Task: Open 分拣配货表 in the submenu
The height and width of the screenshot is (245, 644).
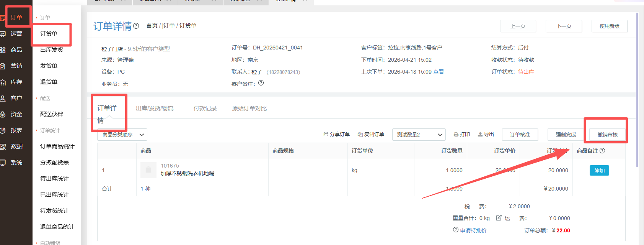Action: pos(54,163)
